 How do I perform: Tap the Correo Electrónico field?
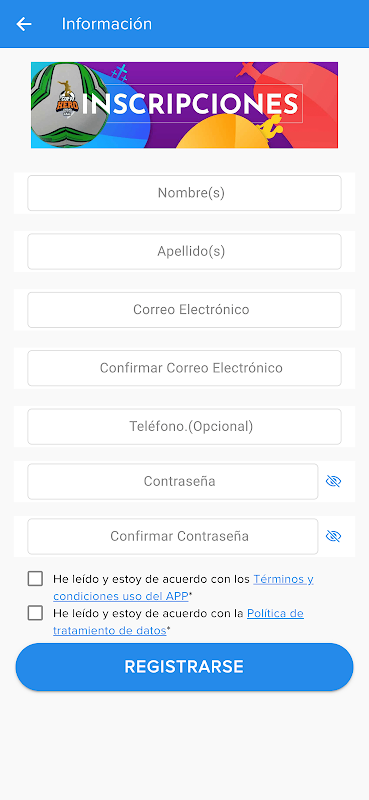(x=184, y=310)
